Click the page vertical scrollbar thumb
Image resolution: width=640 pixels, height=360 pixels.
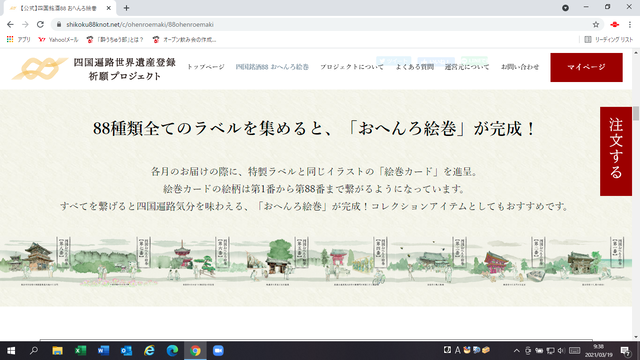[636, 113]
